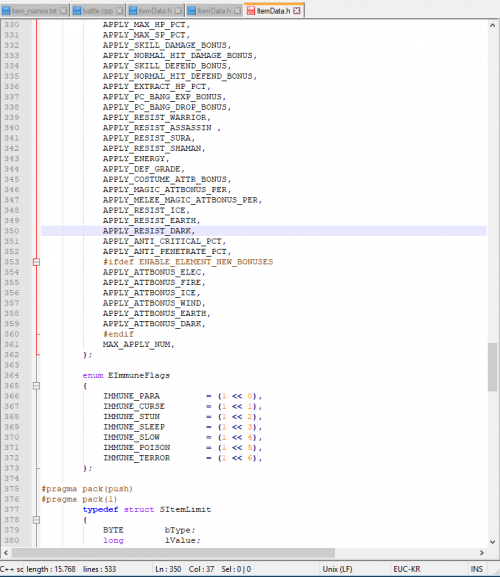Click the EUC-KR encoding status field
The image size is (500, 577).
coord(407,569)
